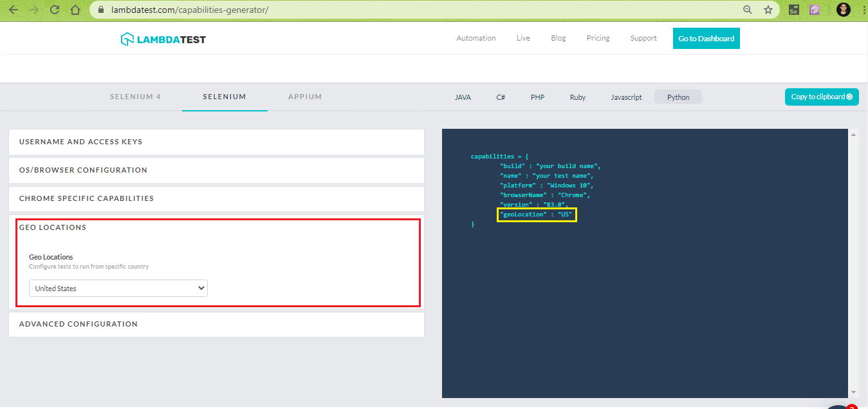Click the search (magnifier) icon in the toolbar
The width and height of the screenshot is (868, 409).
tap(747, 10)
